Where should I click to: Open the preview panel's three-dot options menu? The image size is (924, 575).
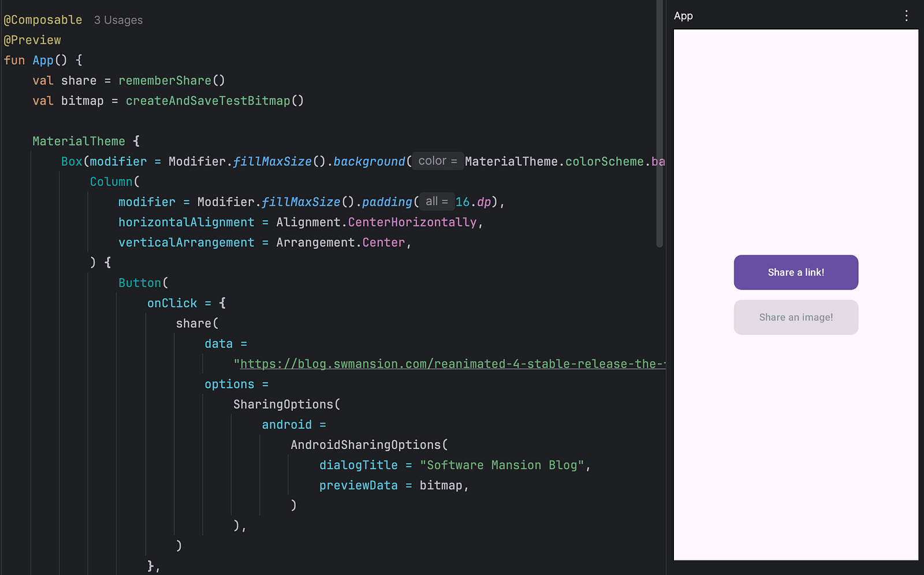click(906, 16)
